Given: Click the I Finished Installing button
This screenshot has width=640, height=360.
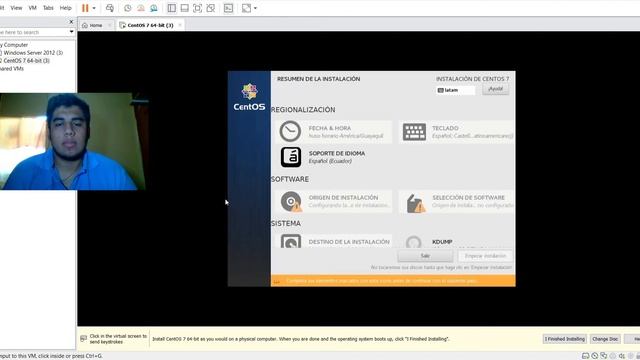Looking at the screenshot, I should click(564, 339).
